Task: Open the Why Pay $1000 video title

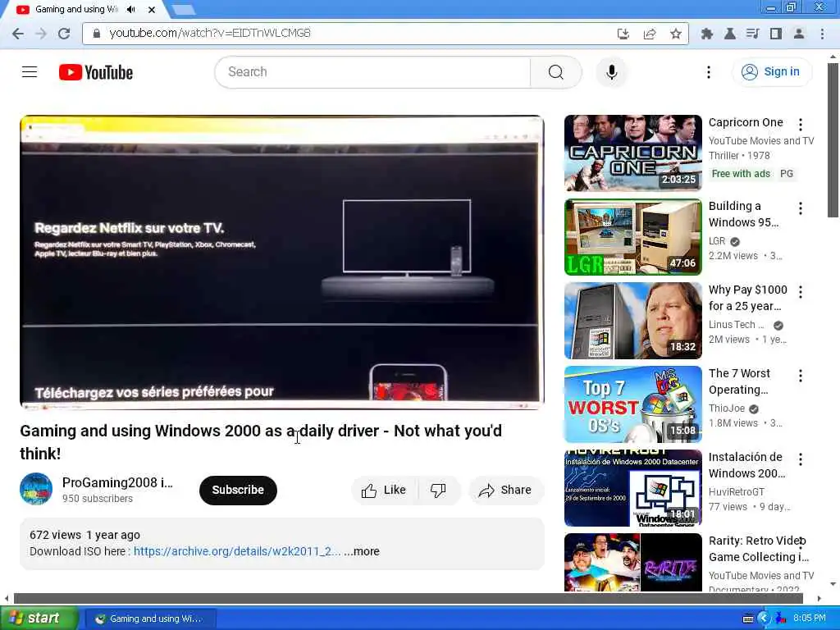Action: pyautogui.click(x=747, y=298)
